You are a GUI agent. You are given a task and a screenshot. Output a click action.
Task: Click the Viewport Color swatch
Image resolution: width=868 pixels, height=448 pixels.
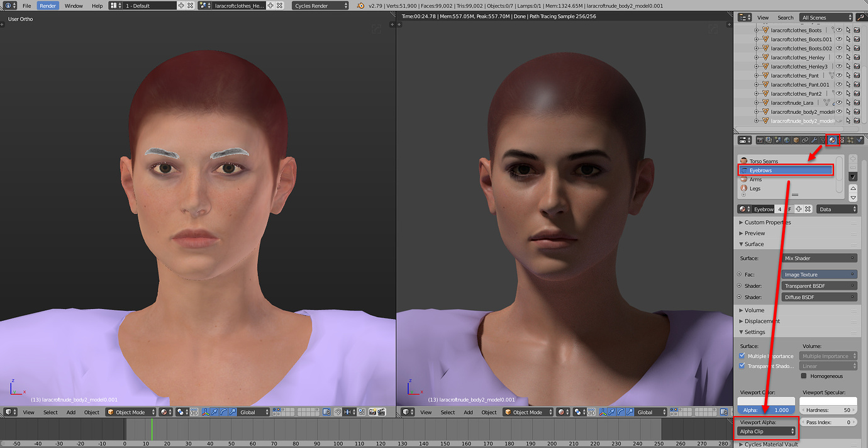click(767, 401)
